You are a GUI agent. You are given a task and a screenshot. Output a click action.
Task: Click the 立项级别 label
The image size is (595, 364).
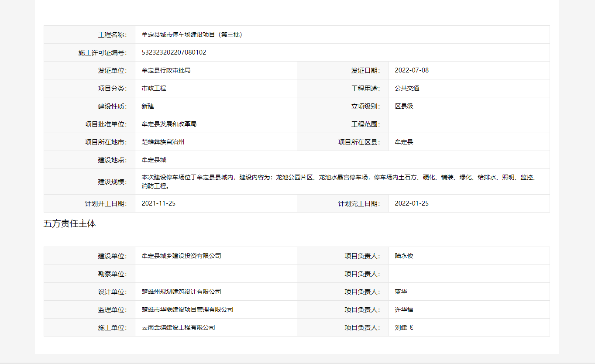tap(366, 106)
